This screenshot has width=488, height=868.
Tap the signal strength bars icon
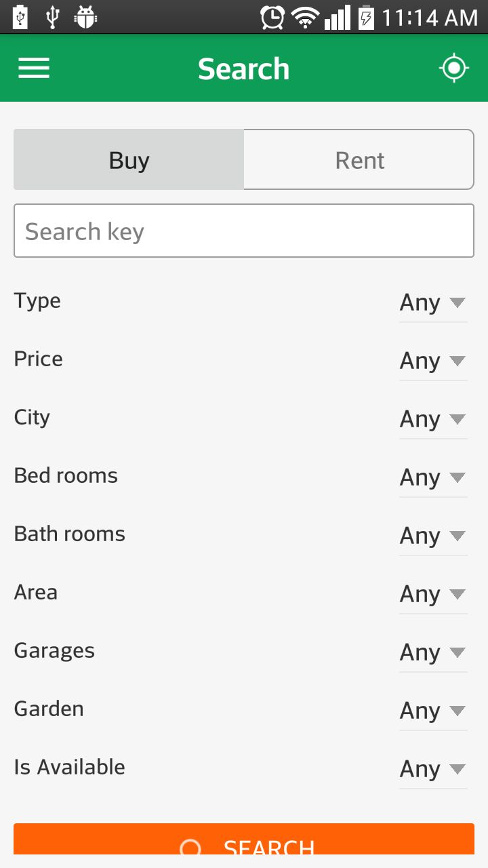click(x=337, y=17)
